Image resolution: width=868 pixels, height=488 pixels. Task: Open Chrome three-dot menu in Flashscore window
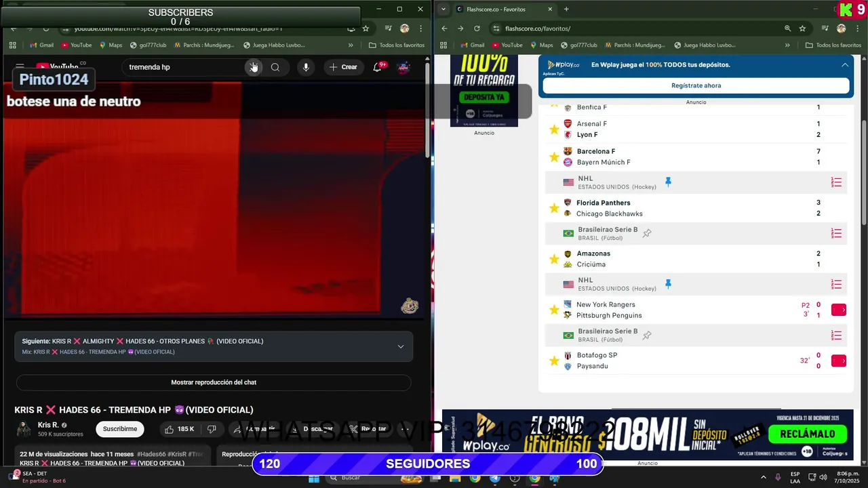coord(857,28)
